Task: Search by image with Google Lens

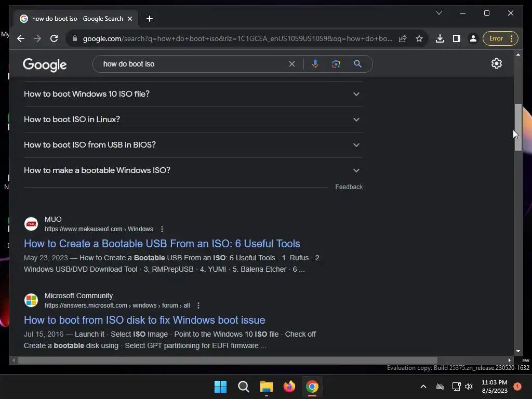Action: click(336, 64)
